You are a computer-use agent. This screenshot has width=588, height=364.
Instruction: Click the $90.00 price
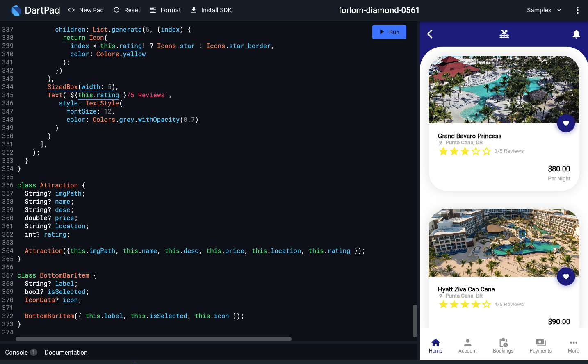pyautogui.click(x=559, y=322)
